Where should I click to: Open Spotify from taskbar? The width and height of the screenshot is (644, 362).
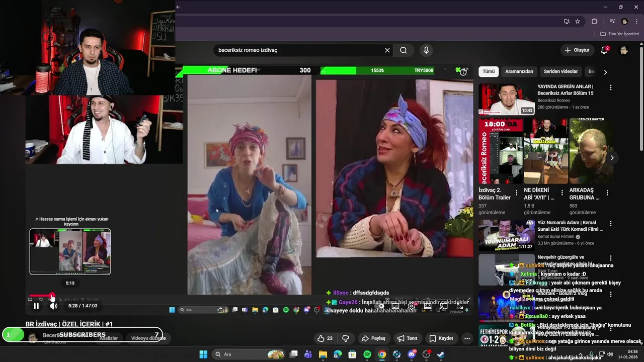(x=367, y=354)
